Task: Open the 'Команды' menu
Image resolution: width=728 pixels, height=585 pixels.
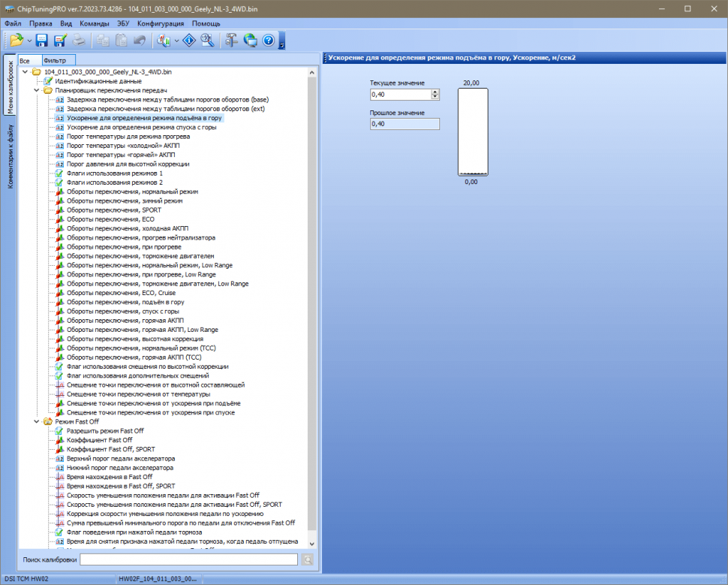Action: 95,23
